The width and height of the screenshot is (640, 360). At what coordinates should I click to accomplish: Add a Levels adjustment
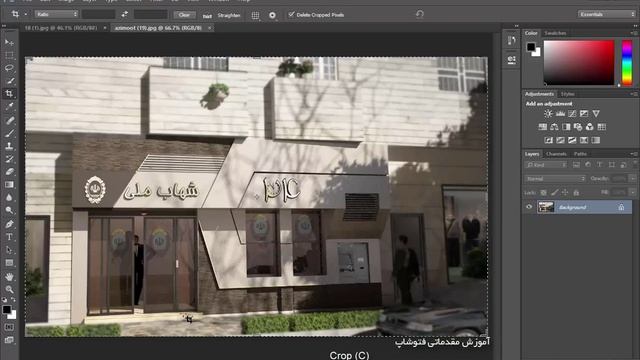[560, 113]
